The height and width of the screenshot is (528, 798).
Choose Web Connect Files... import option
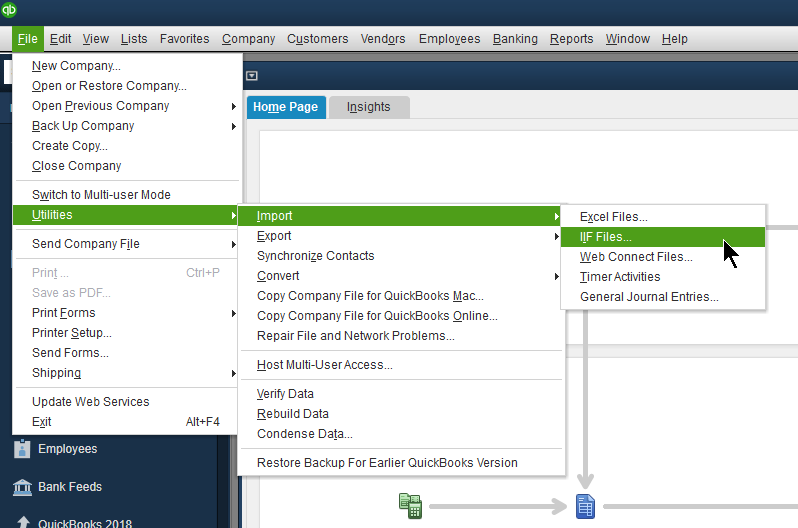663,257
